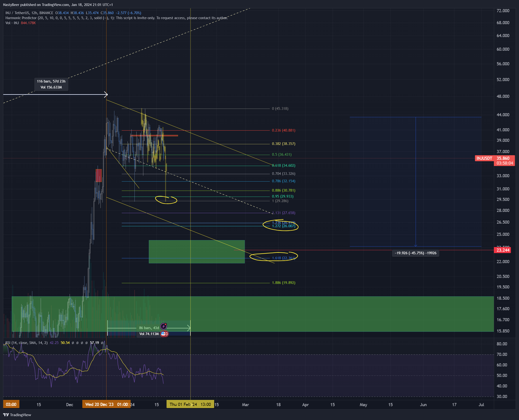The height and width of the screenshot is (420, 519).
Task: Open the TradingView logo link
Action: (17, 415)
